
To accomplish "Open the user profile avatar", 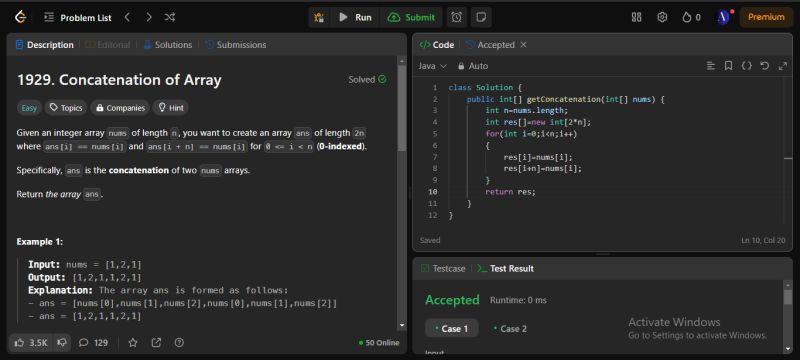I will (x=724, y=17).
